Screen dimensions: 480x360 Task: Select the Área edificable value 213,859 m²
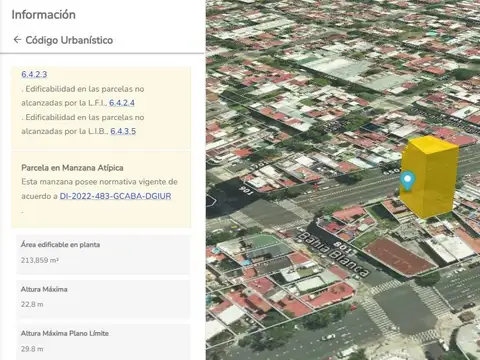point(40,260)
